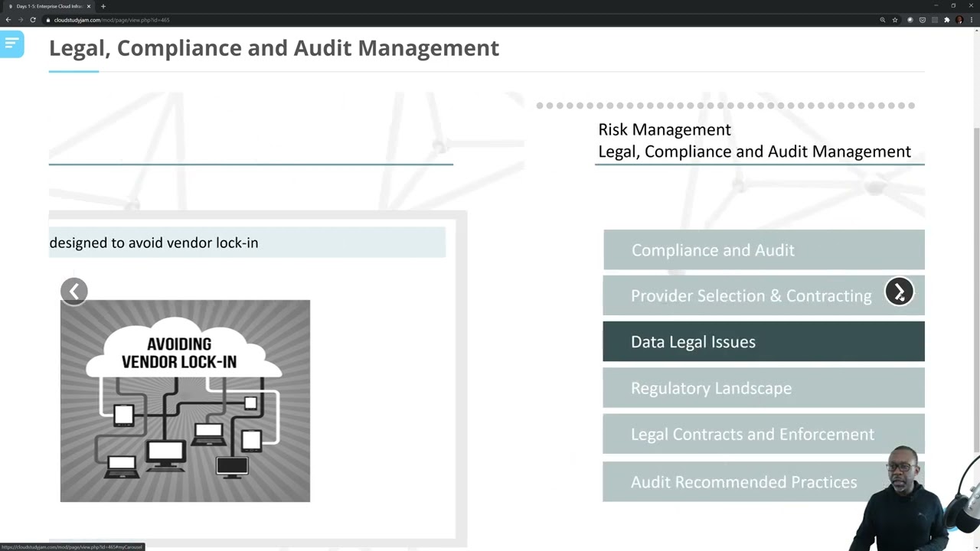Restore down the browser window
980x551 pixels.
tap(953, 5)
